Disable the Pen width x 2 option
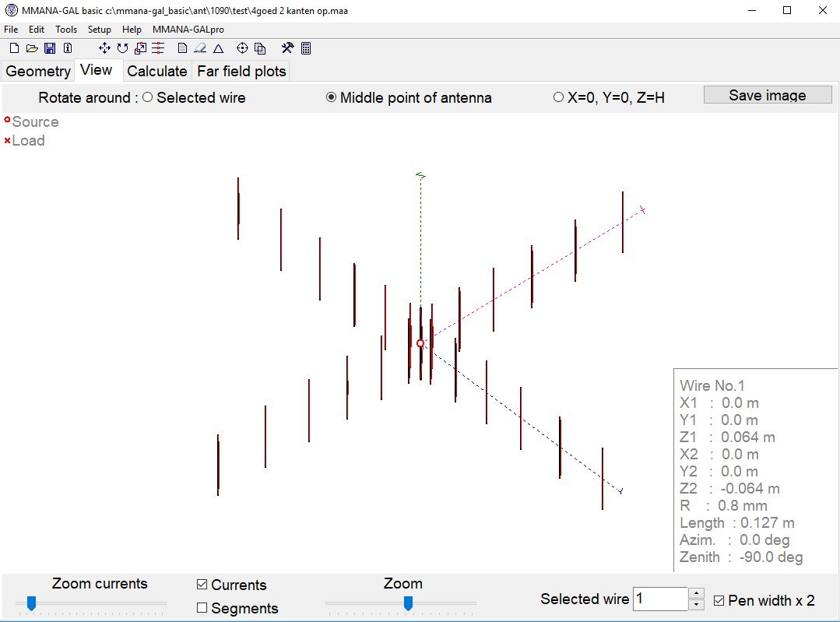This screenshot has width=840, height=622. pos(719,600)
